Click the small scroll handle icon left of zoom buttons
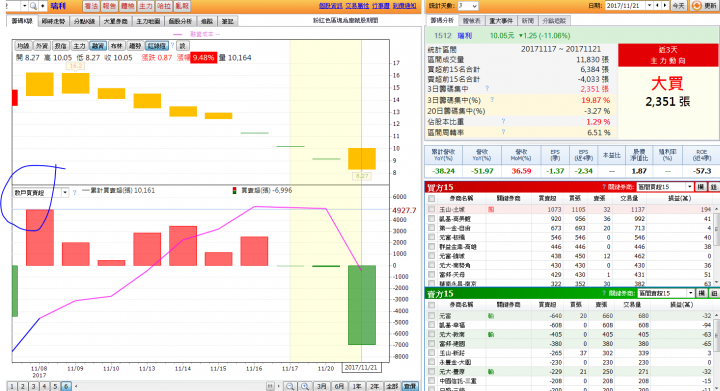 click(x=270, y=386)
